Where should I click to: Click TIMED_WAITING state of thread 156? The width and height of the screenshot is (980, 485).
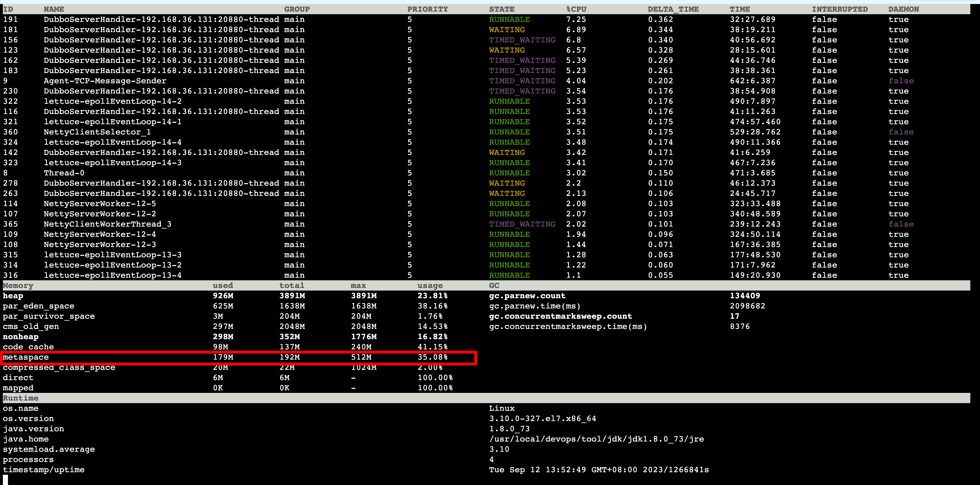point(522,40)
